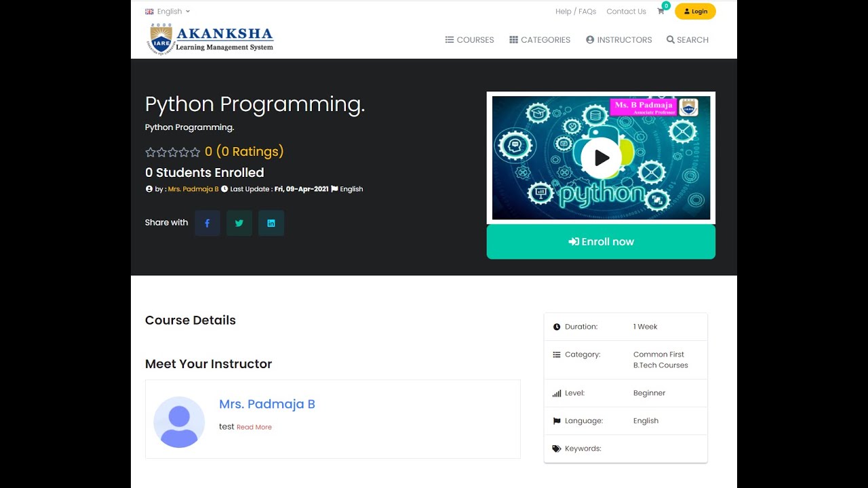Click the UK flag language icon
The image size is (868, 488).
149,12
